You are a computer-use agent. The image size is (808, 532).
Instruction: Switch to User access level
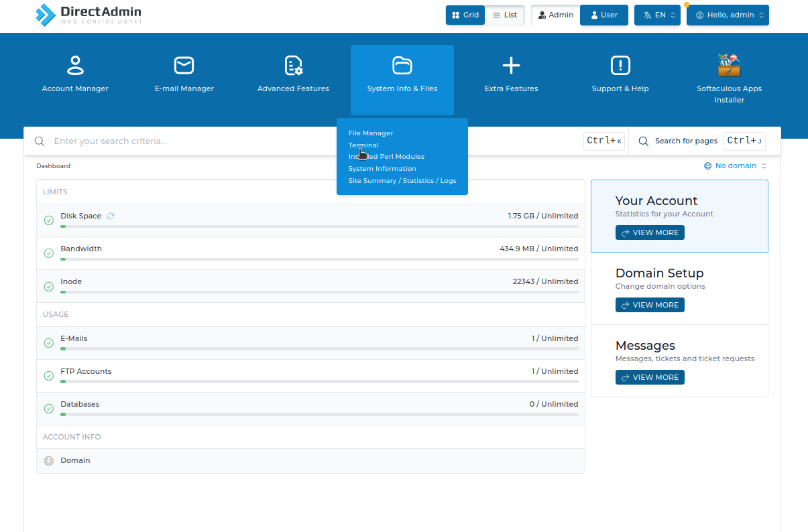point(603,15)
